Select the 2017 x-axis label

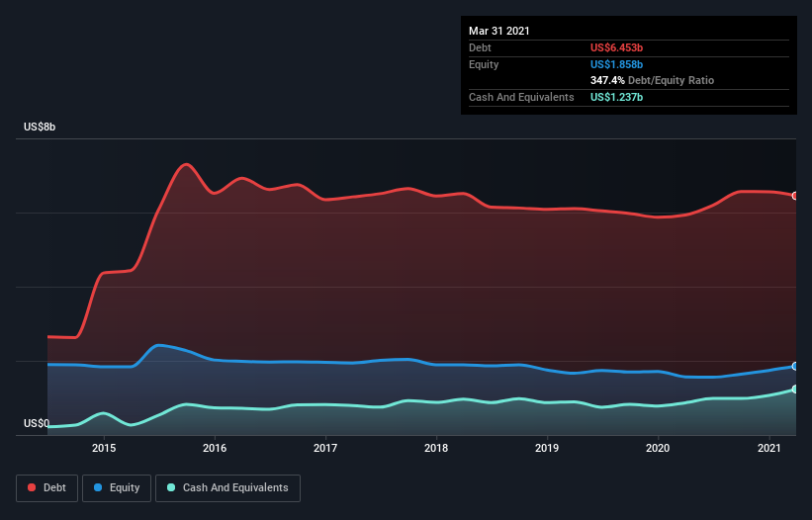325,448
